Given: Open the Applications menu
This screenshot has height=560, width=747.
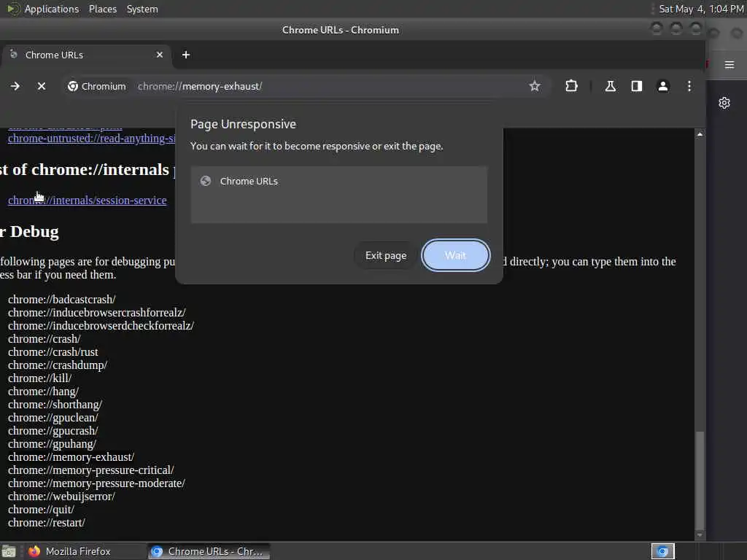Looking at the screenshot, I should (52, 9).
